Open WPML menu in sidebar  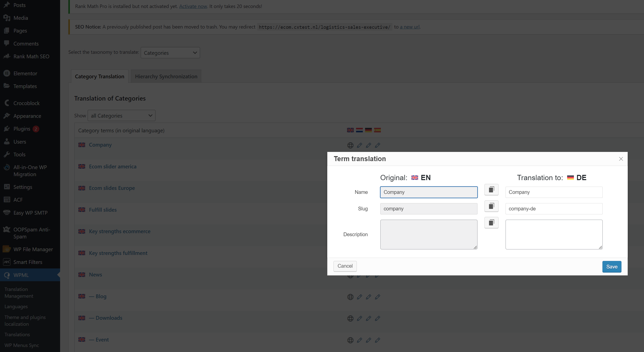21,275
